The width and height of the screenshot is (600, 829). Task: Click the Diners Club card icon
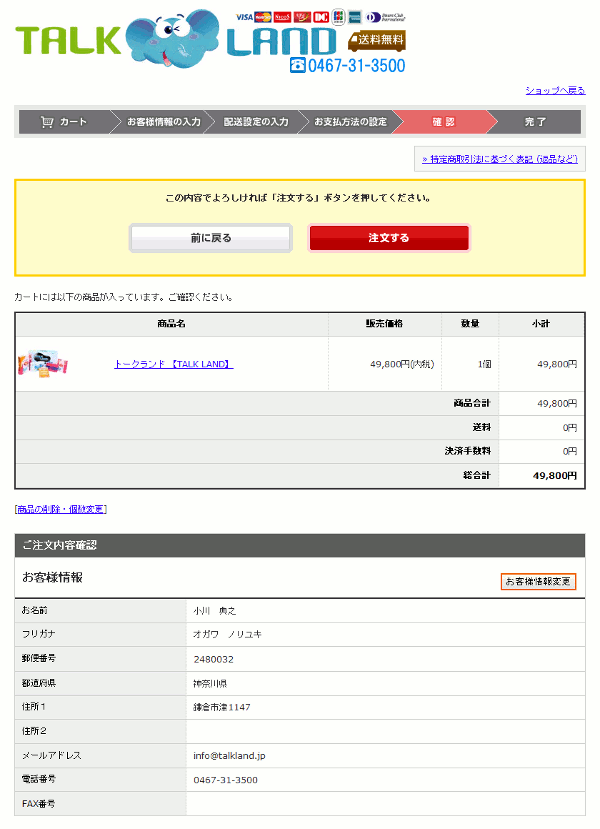click(385, 17)
